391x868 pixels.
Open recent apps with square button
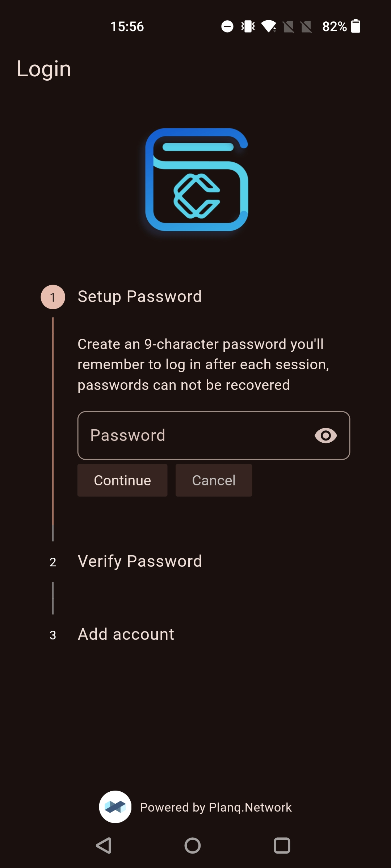tap(282, 846)
